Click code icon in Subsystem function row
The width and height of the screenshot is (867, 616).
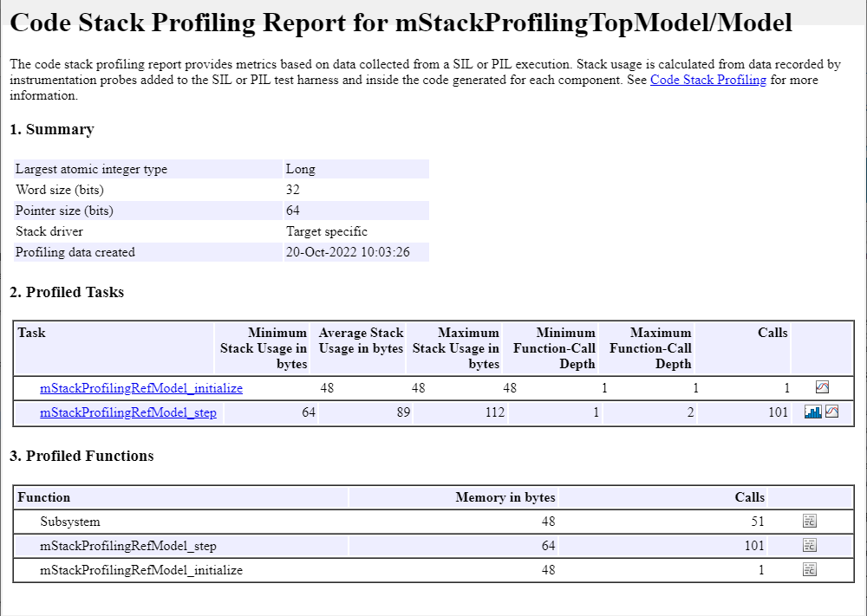tap(810, 522)
